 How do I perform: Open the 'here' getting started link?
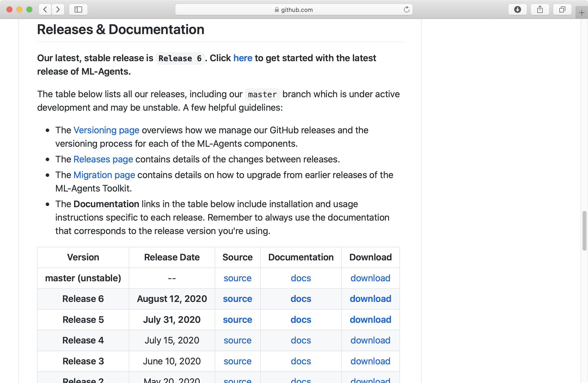point(243,58)
